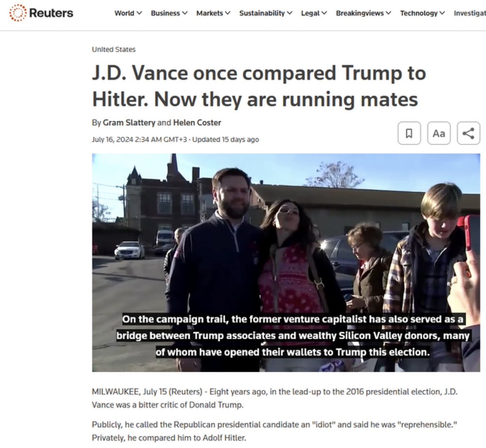Click the paragraph starting 'Publicly, he called'

pyautogui.click(x=274, y=431)
